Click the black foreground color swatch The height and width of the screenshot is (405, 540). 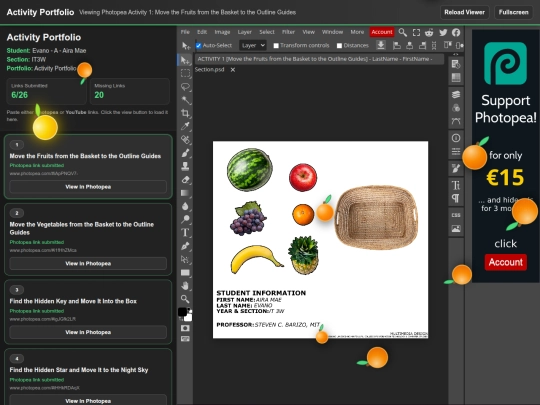coord(183,312)
